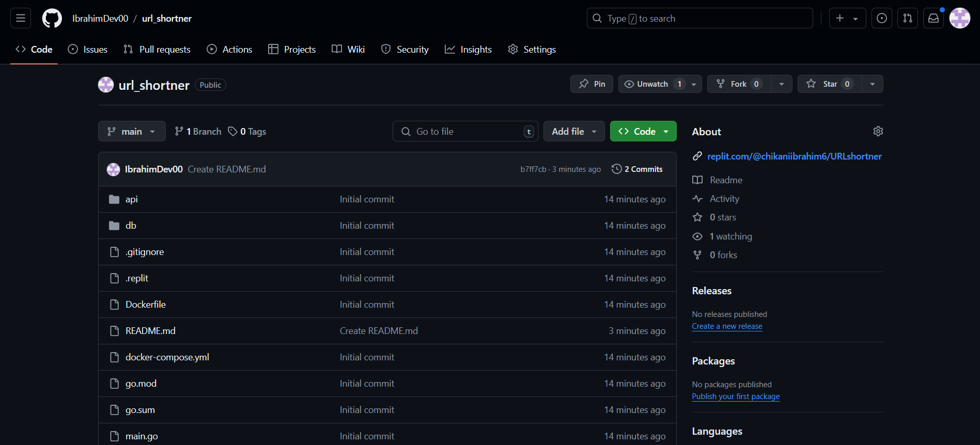Open the hamburger navigation menu
Screen dimensions: 980x445
[x=21, y=19]
